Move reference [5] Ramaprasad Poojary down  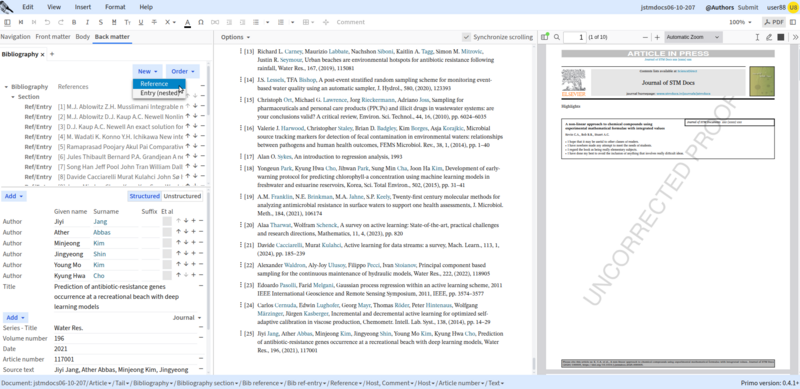coord(195,147)
